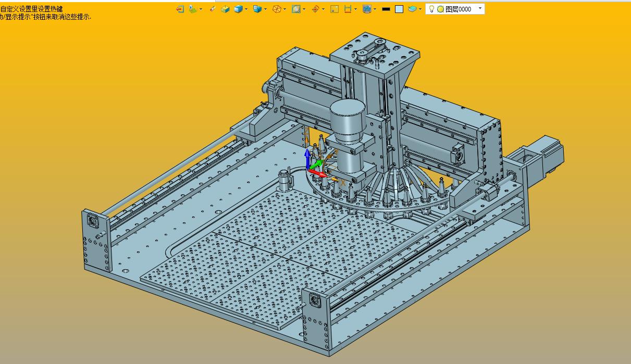Expand the blue shaded cube dropdown arrow
This screenshot has height=364, width=631.
coord(246,9)
